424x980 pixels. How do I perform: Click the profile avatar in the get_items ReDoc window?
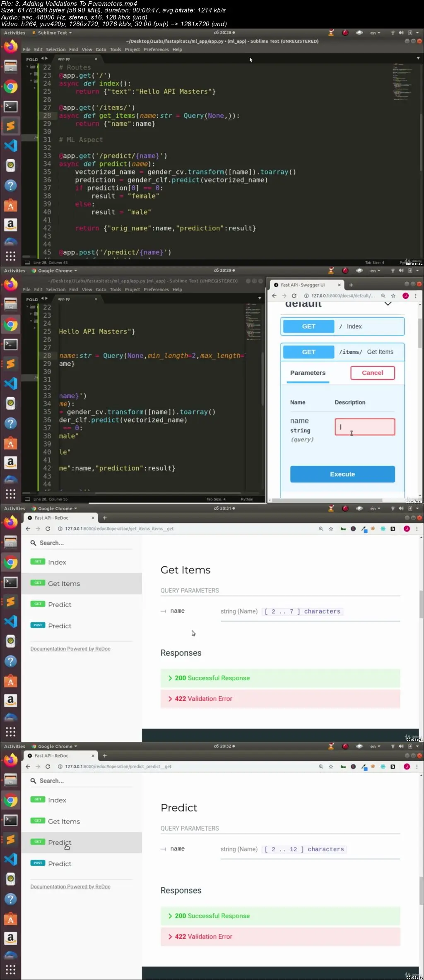pos(407,529)
